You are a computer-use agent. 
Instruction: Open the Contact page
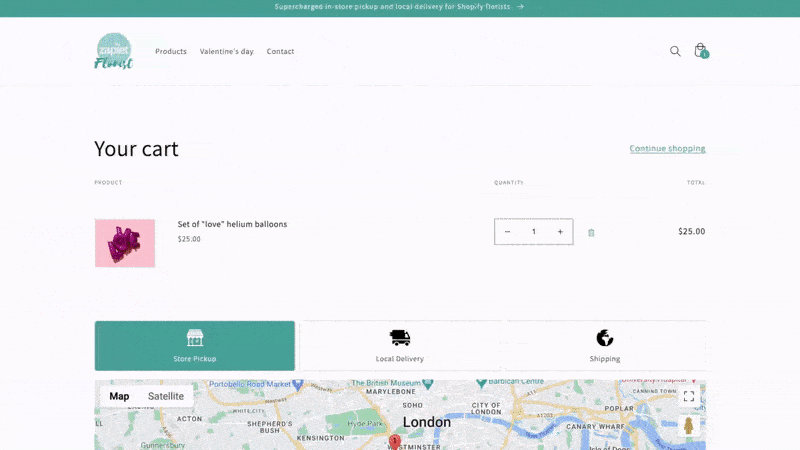click(x=280, y=52)
